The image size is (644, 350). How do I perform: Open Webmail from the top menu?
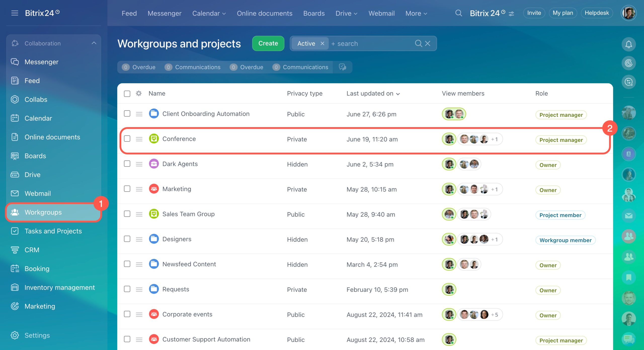[x=381, y=13]
